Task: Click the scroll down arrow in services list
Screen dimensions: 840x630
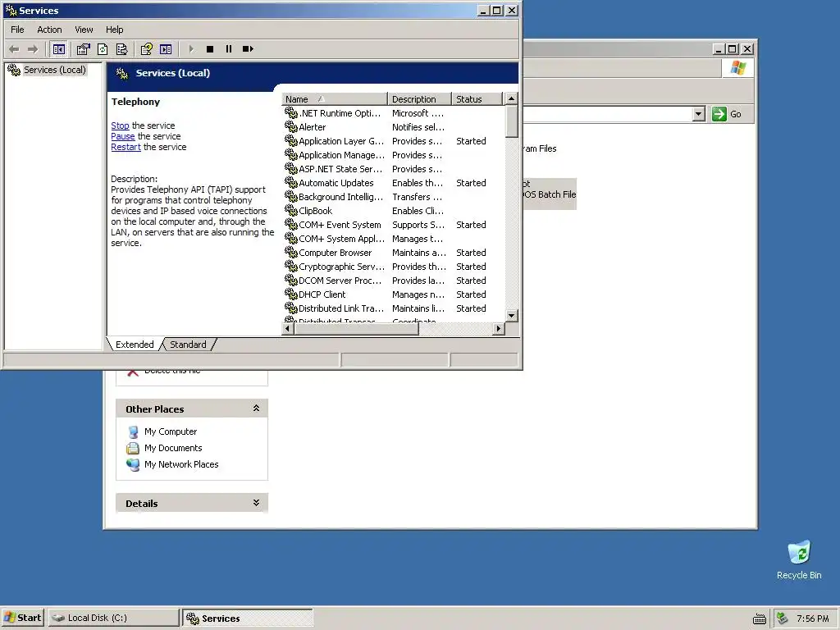Action: (x=512, y=316)
